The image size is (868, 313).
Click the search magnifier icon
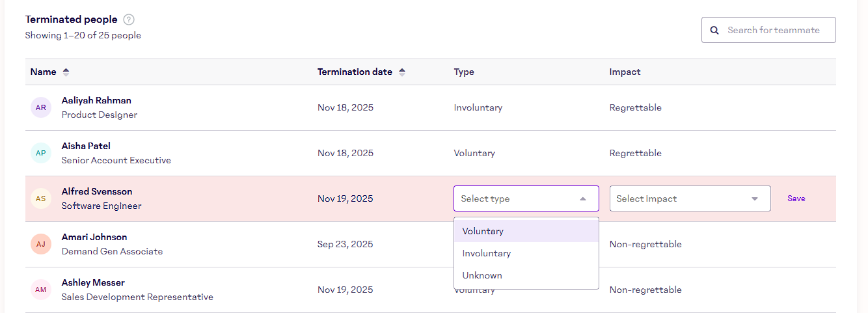click(x=714, y=30)
